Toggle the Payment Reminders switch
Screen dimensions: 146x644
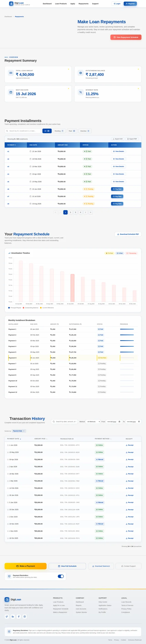click(61, 576)
